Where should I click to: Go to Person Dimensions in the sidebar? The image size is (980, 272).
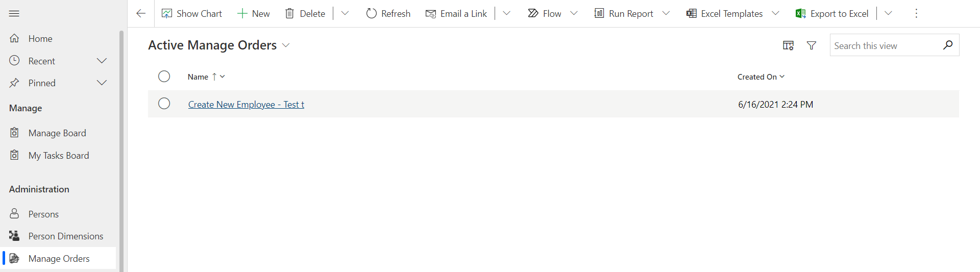tap(65, 236)
